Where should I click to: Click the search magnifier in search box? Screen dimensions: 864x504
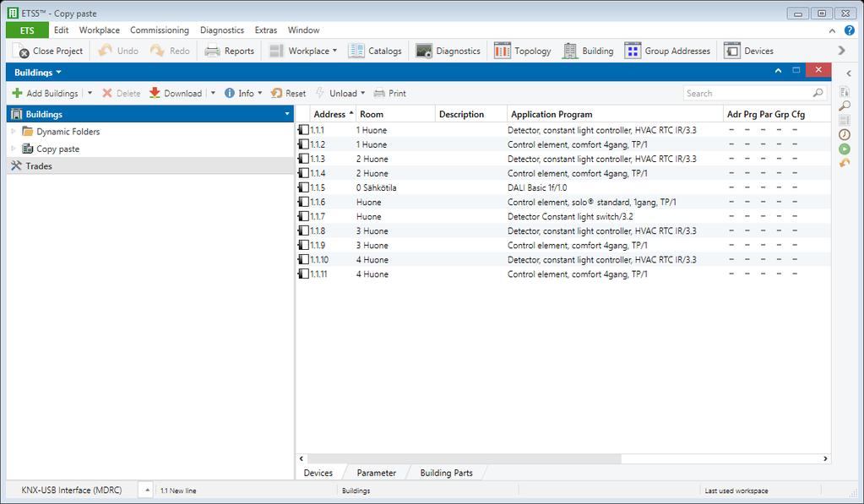coord(818,93)
